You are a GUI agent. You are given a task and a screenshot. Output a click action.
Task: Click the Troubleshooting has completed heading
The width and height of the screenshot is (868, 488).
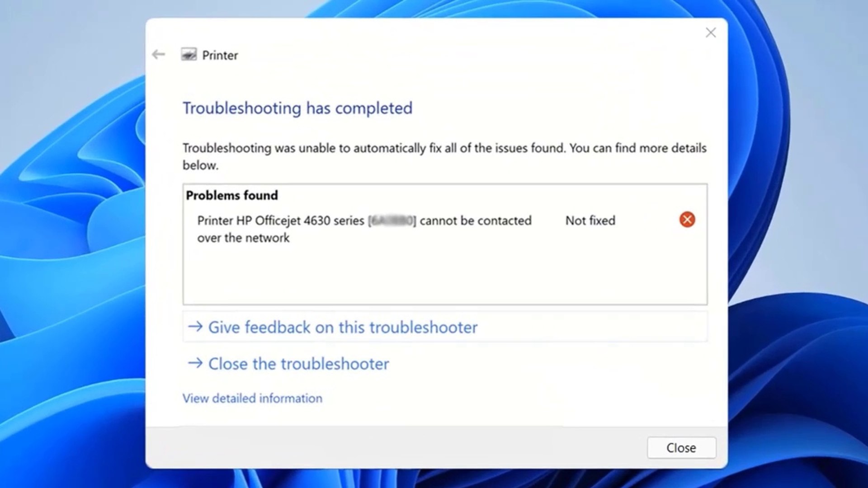tap(297, 108)
